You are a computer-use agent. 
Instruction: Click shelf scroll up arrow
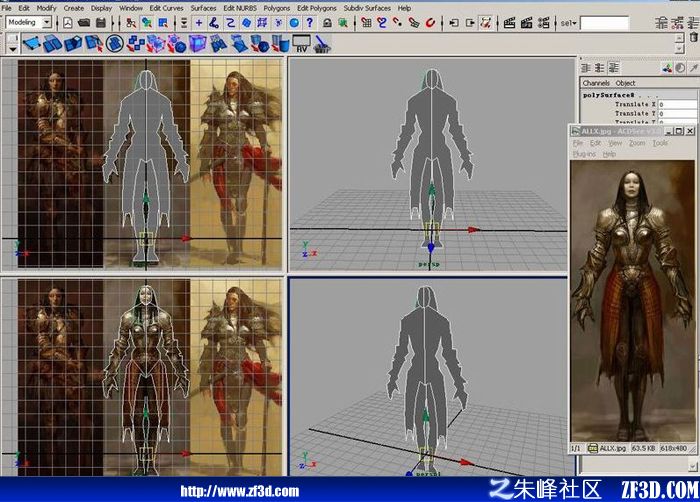pos(679,38)
